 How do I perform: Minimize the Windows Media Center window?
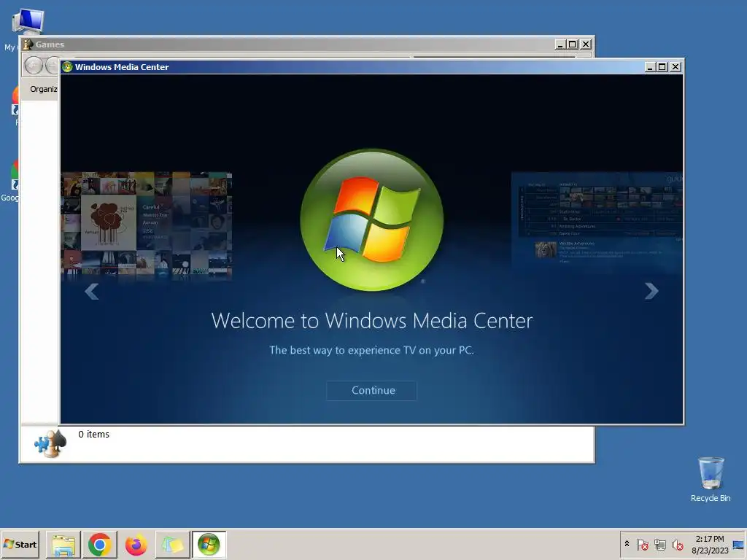[x=649, y=67]
